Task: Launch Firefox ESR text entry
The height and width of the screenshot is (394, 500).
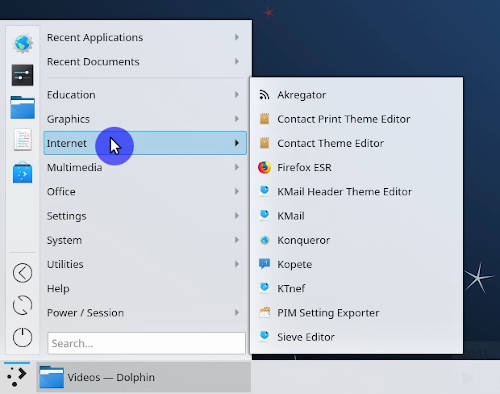Action: tap(304, 167)
